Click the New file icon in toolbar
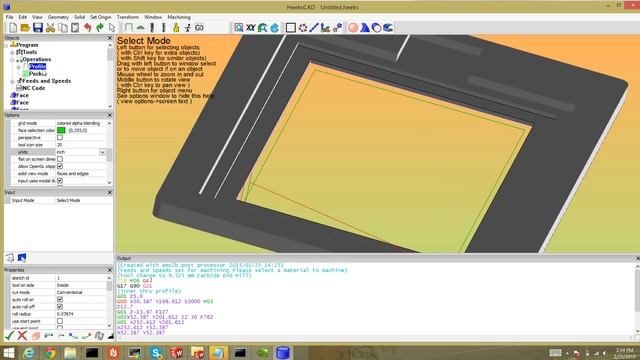Screen dimensions: 640x360 [13, 27]
